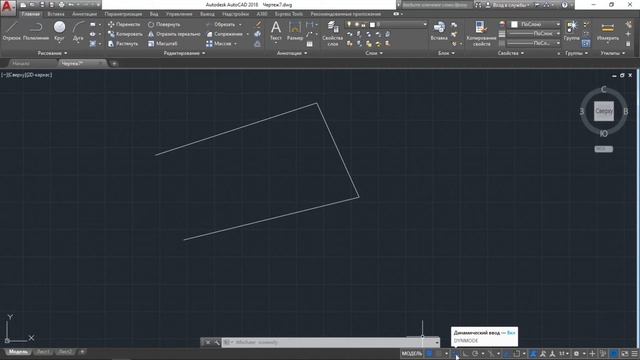
Task: Click the Обрезать (trim) tool
Action: [x=221, y=24]
